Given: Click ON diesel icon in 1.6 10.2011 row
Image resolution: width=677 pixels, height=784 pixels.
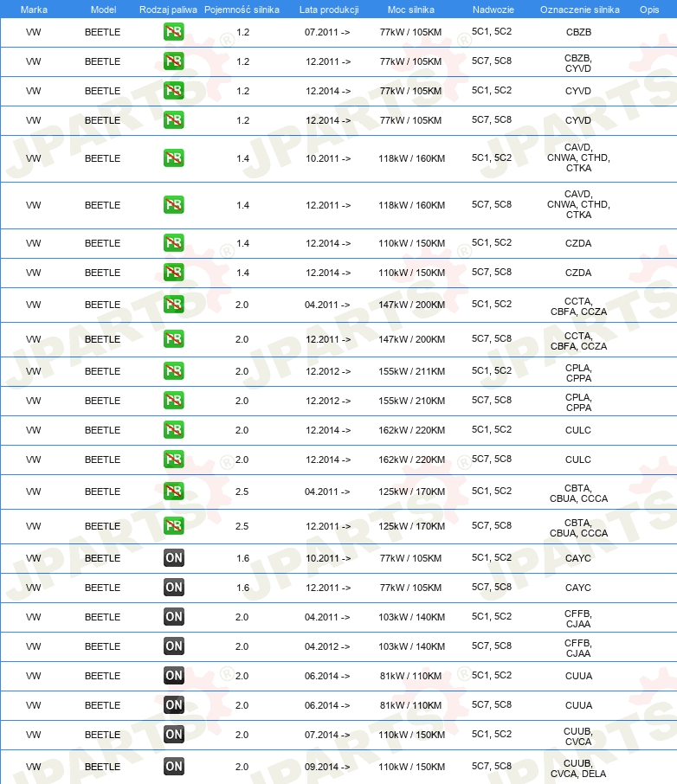Looking at the screenshot, I should [174, 558].
